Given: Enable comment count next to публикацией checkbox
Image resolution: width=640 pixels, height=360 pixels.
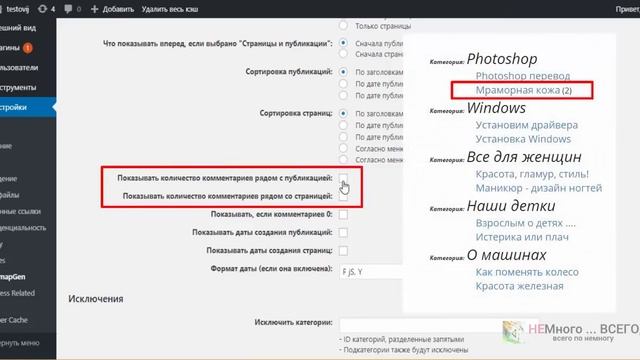Looking at the screenshot, I should point(343,178).
